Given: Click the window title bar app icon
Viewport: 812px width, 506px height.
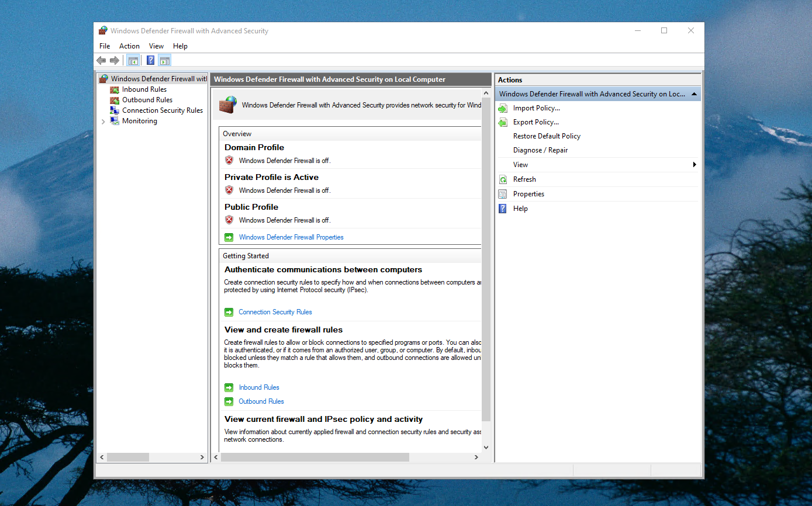Looking at the screenshot, I should (x=103, y=30).
